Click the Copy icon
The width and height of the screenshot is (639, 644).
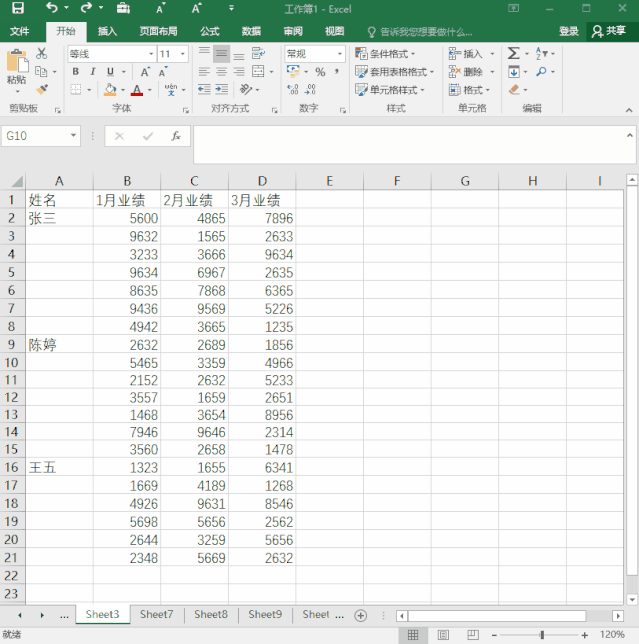click(41, 71)
